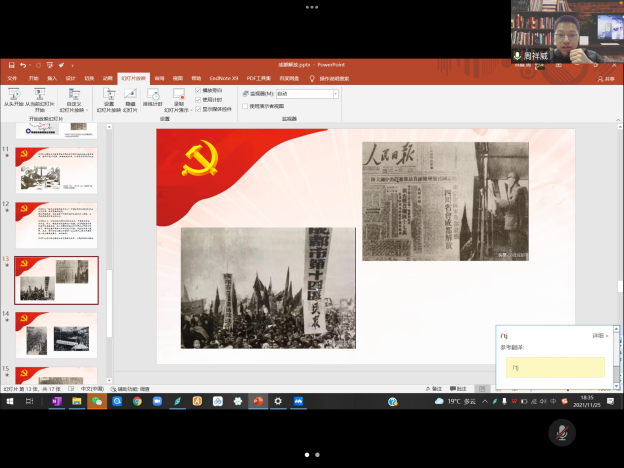The height and width of the screenshot is (468, 624).
Task: Switch to the 视图 (View) ribbon tab
Action: pos(178,78)
